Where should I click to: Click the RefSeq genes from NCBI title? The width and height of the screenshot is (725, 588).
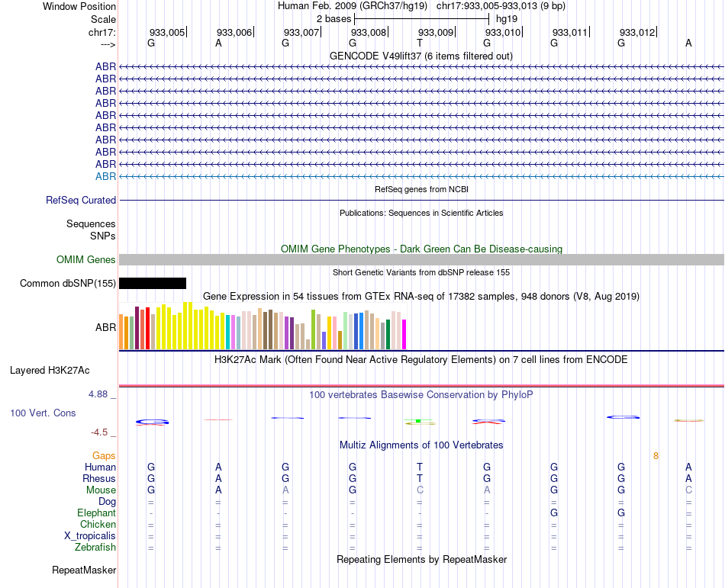422,189
